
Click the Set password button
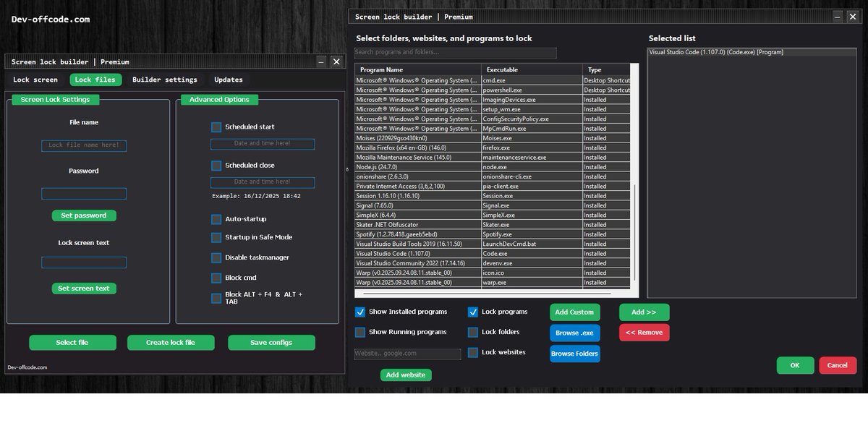coord(84,215)
